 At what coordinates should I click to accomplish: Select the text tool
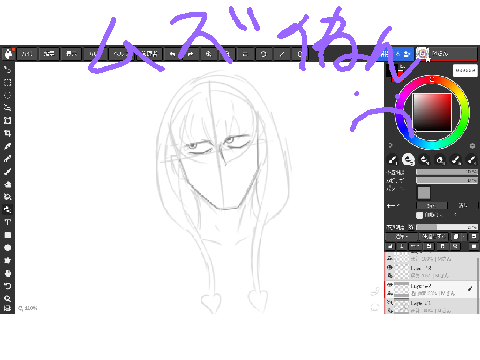click(x=7, y=222)
